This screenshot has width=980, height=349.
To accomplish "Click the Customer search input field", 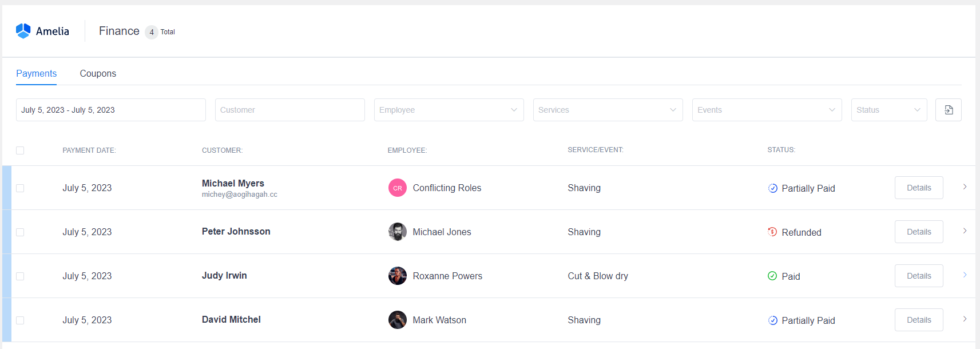I will coord(289,110).
